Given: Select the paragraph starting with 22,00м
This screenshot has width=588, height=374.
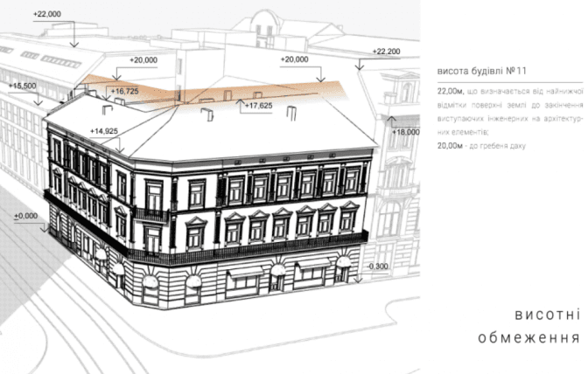Looking at the screenshot, I should [507, 113].
